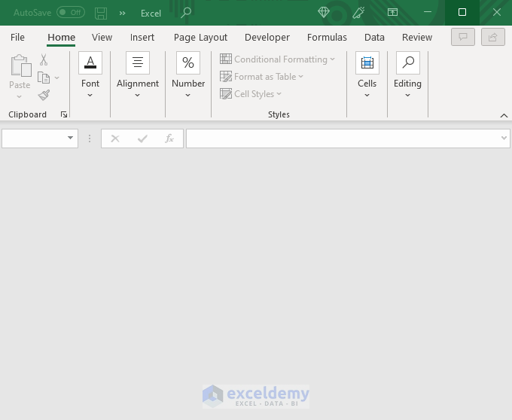Screen dimensions: 512x420
Task: Click the formula bar Enter checkmark
Action: coord(142,138)
